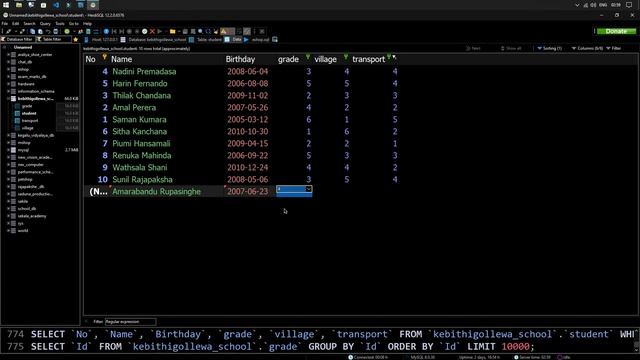Click the paste icon in main toolbar
The image size is (640, 360).
[x=40, y=31]
